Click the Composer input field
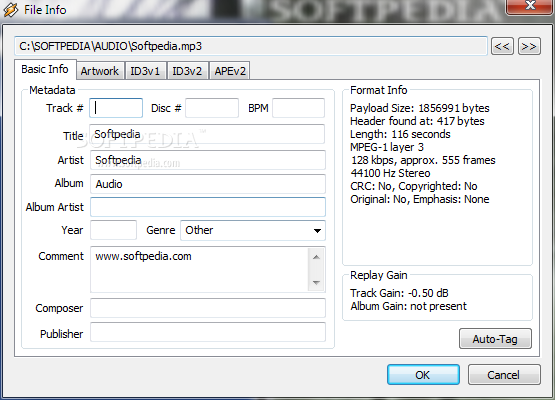Viewport: 555px width, 400px height. point(208,308)
